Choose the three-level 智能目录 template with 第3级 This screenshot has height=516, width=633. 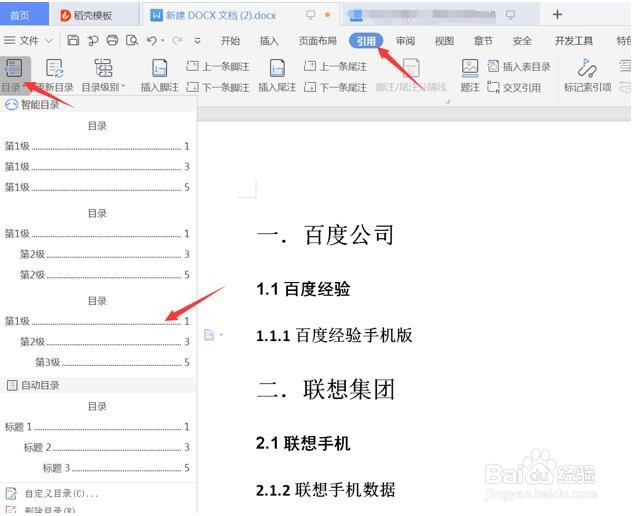click(x=97, y=332)
